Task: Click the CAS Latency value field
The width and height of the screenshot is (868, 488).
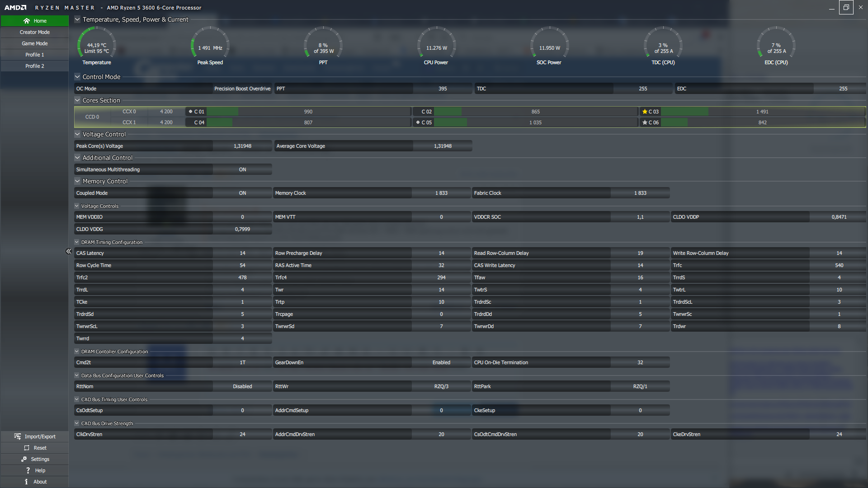Action: point(242,253)
